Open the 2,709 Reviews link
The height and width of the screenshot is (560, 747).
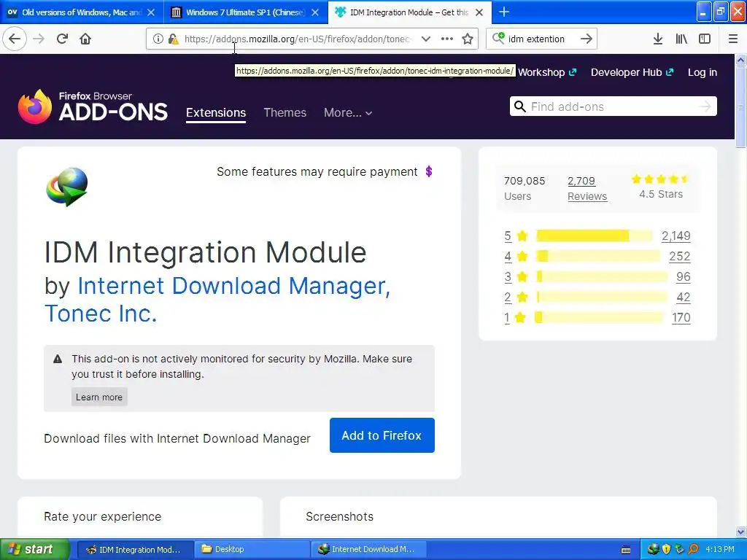tap(587, 189)
